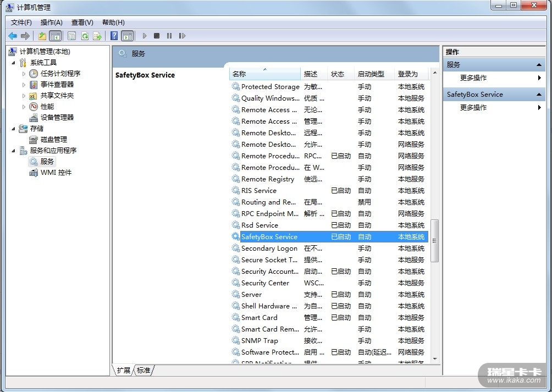Collapse the 系统工具 tree node
Screen dimensions: 552x392
pos(13,63)
